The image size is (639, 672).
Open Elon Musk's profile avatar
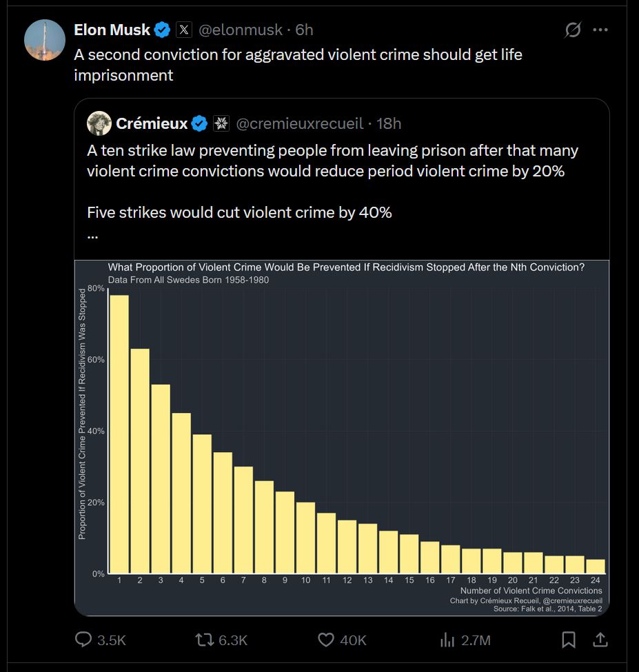point(45,40)
